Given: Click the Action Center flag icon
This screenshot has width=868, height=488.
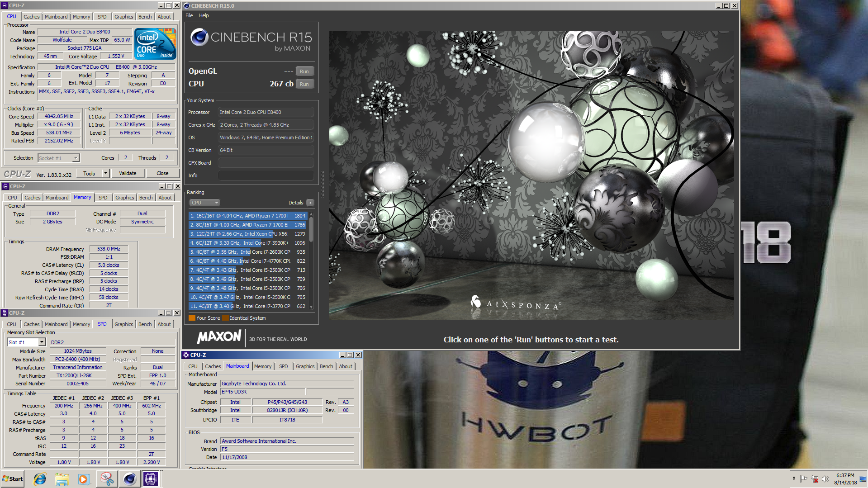Looking at the screenshot, I should click(804, 479).
